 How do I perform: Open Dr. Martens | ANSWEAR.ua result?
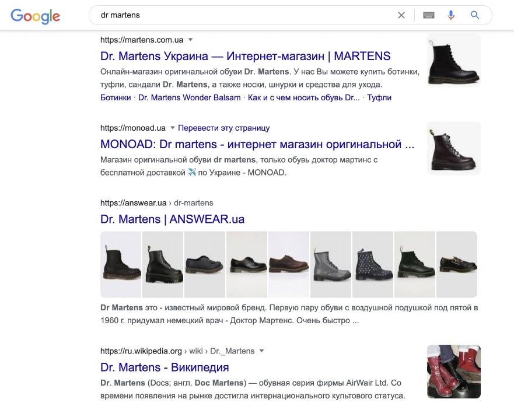tap(173, 219)
